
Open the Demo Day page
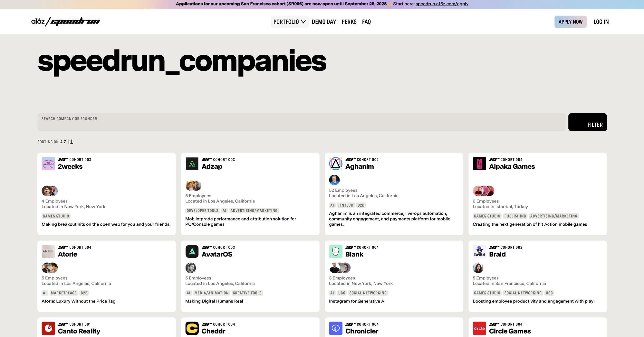point(324,22)
